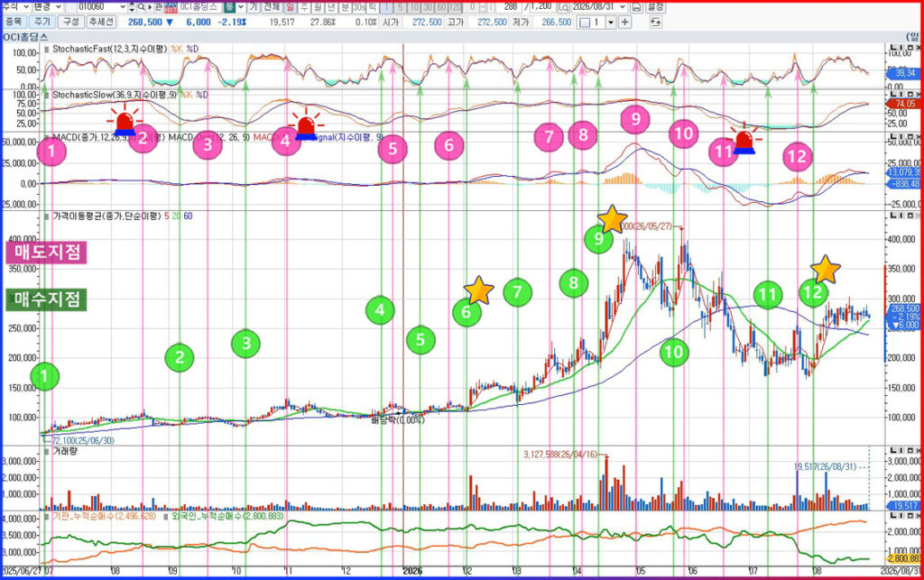This screenshot has width=924, height=580.
Task: Select the monthly (월) chart period
Action: click(x=318, y=7)
